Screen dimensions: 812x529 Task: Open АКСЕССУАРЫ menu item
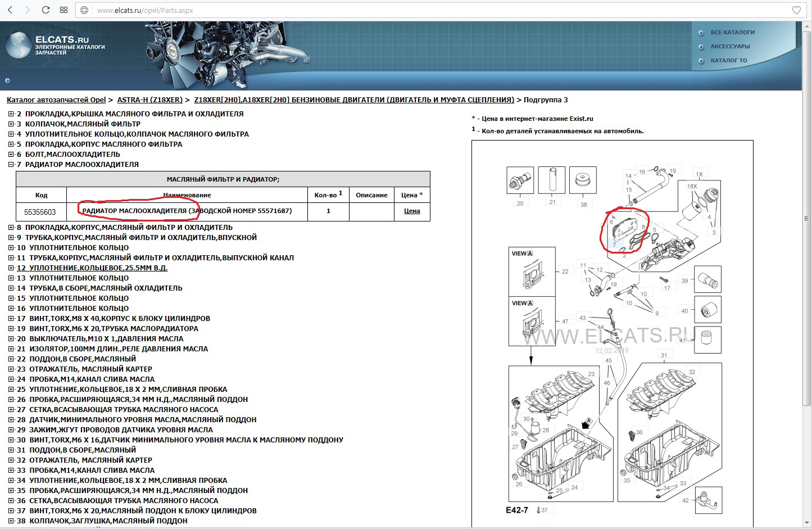coord(730,47)
